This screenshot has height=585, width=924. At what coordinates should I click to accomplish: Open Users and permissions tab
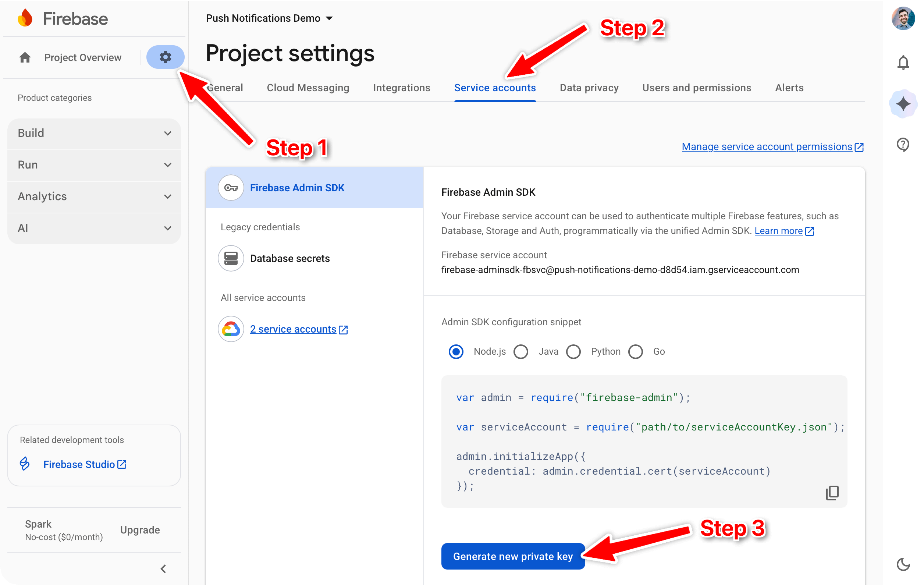click(x=696, y=88)
